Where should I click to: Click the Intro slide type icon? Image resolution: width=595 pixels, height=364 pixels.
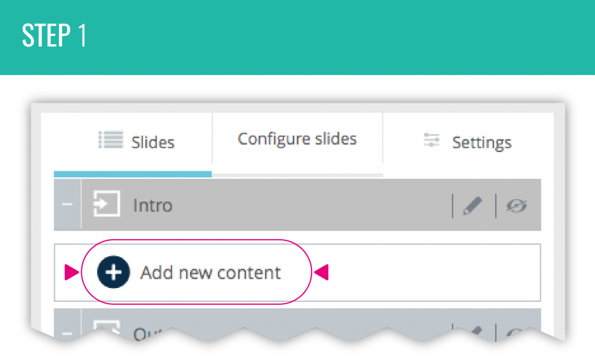106,205
